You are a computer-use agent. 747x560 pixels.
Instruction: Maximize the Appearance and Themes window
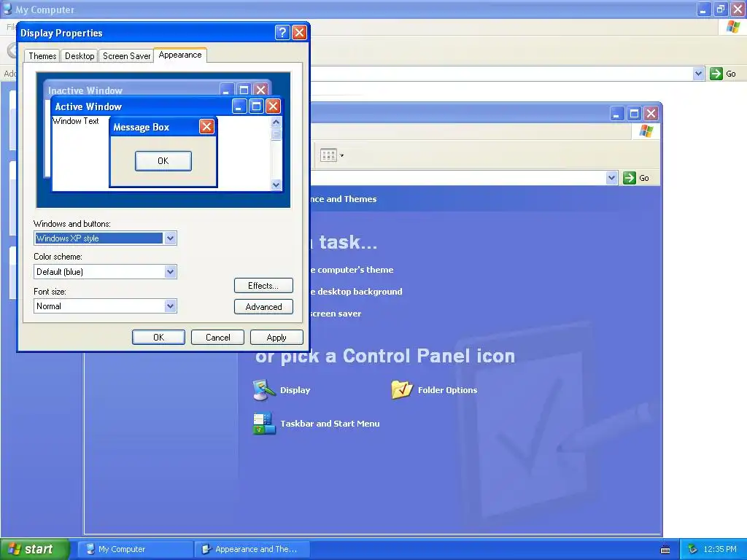[x=634, y=113]
